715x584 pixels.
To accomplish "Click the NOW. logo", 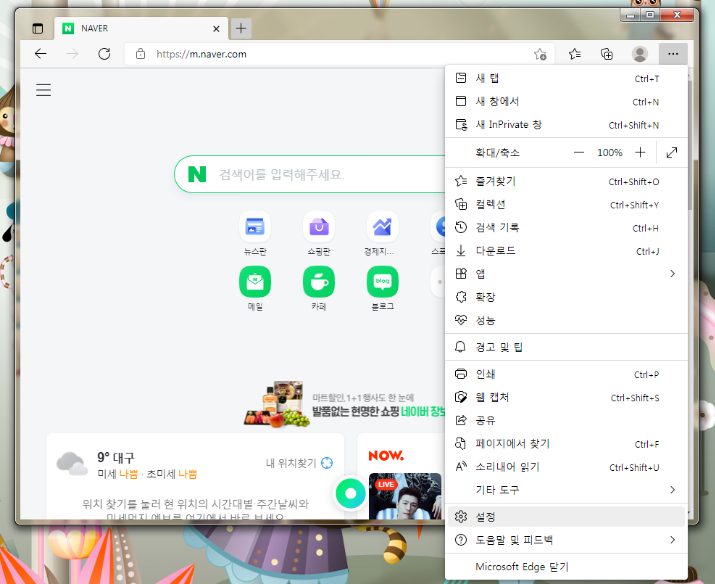I will pyautogui.click(x=386, y=455).
